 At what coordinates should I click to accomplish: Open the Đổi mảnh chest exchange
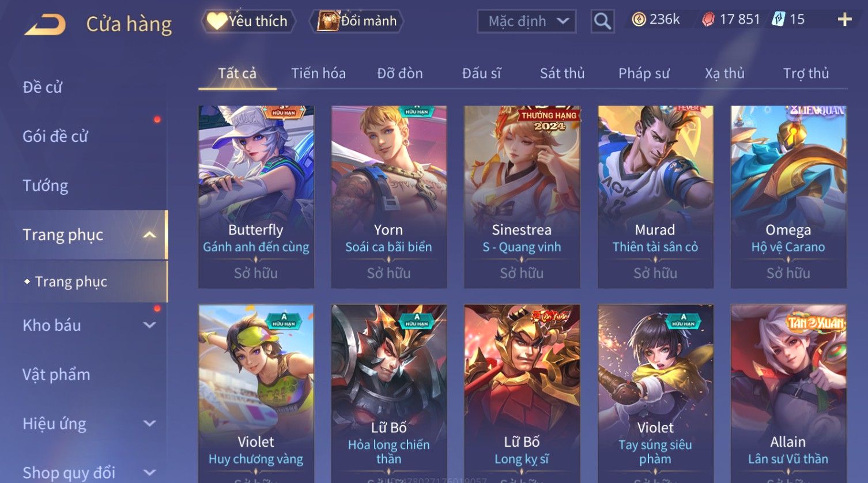357,21
